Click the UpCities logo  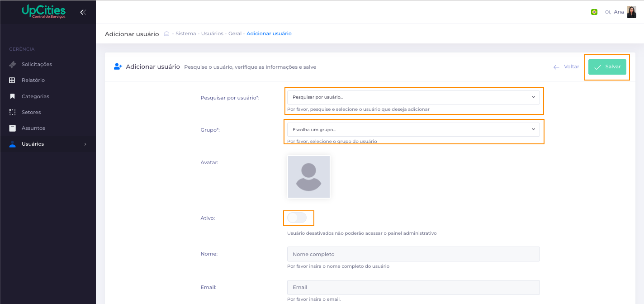coord(43,12)
